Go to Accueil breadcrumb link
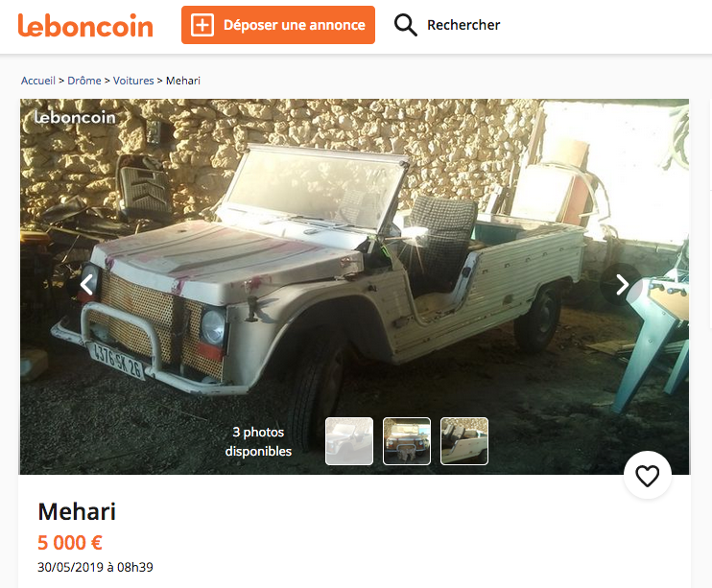This screenshot has height=588, width=712. point(38,81)
